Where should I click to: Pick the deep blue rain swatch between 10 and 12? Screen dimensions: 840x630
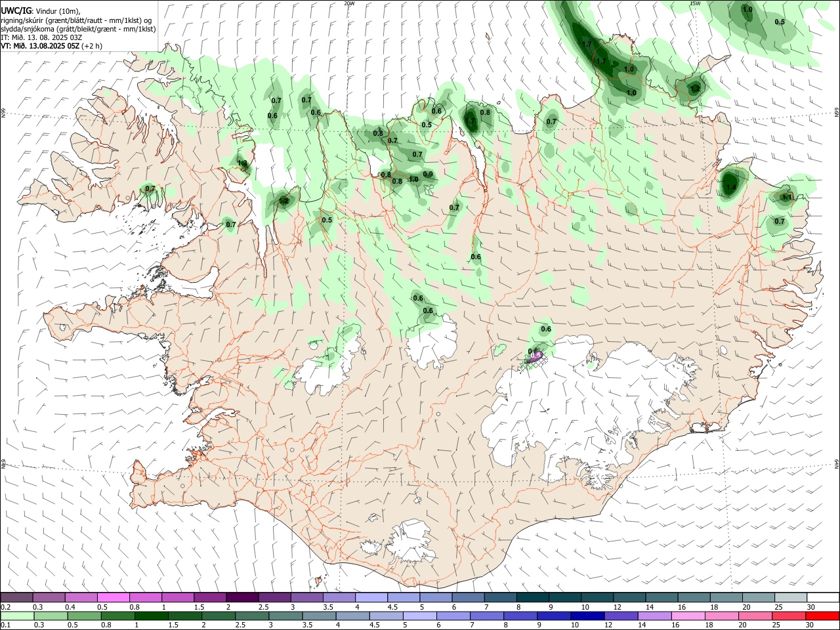587,616
